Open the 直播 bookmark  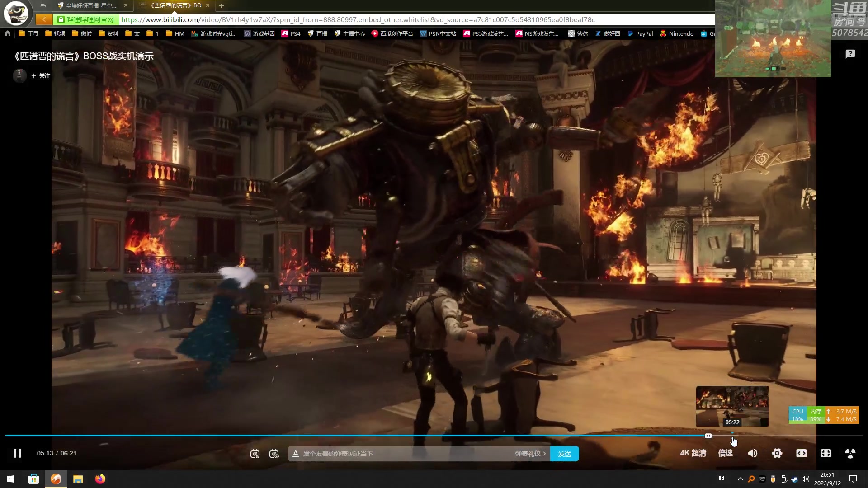point(317,33)
